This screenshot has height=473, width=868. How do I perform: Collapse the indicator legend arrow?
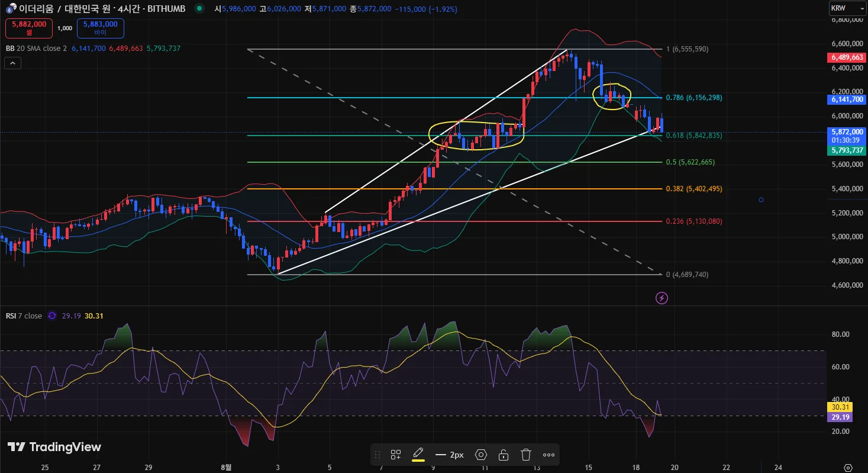click(x=13, y=62)
